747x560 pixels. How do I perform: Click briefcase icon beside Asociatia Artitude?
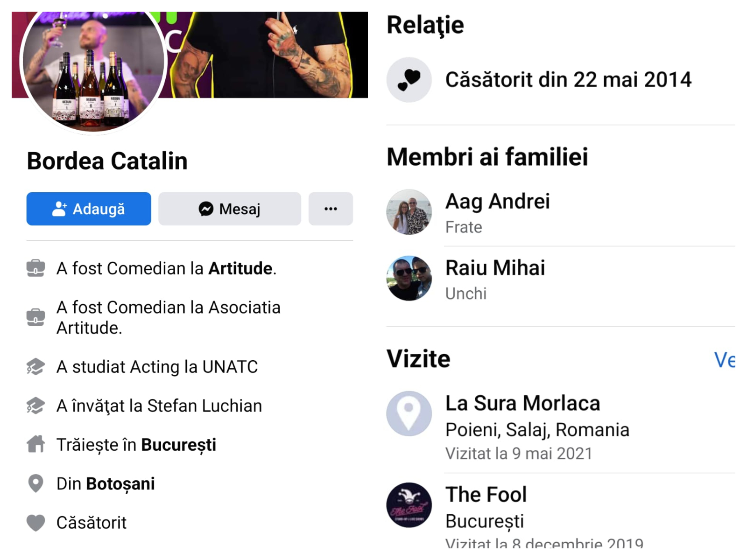(35, 317)
